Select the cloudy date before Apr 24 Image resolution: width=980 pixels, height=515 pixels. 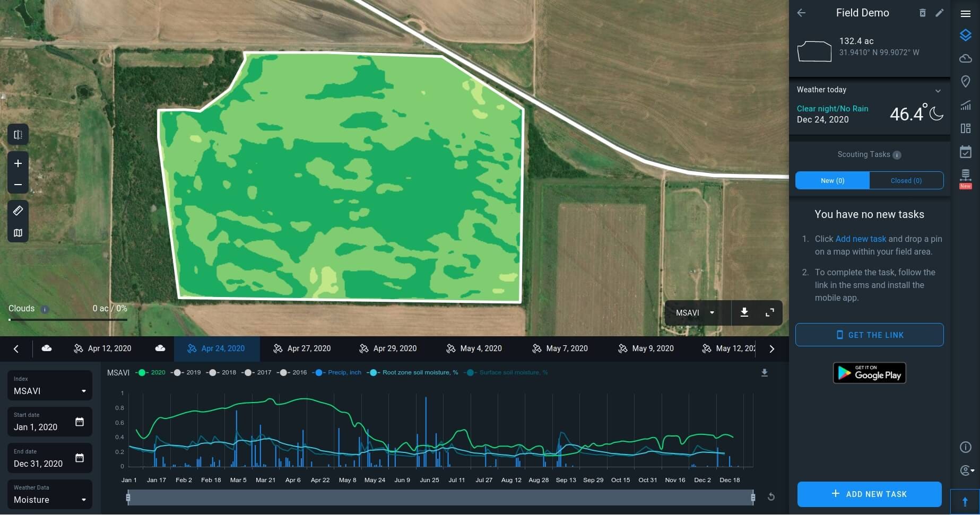pos(160,348)
